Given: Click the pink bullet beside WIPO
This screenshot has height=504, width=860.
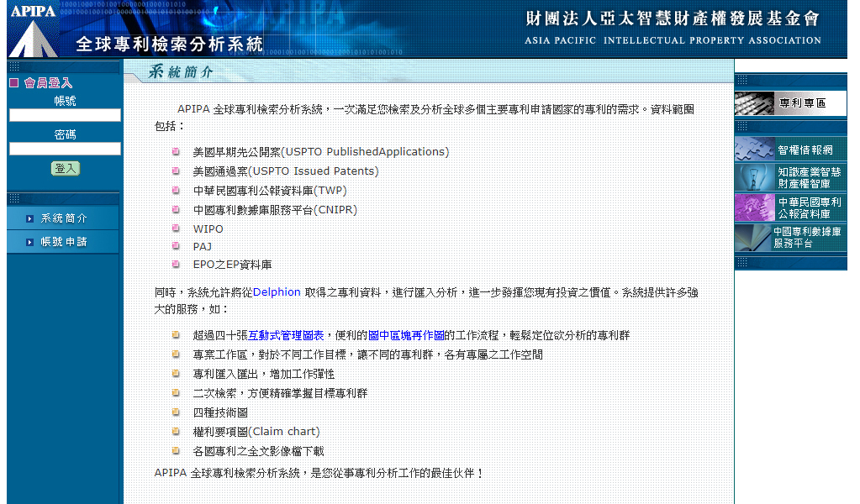Looking at the screenshot, I should pos(176,228).
